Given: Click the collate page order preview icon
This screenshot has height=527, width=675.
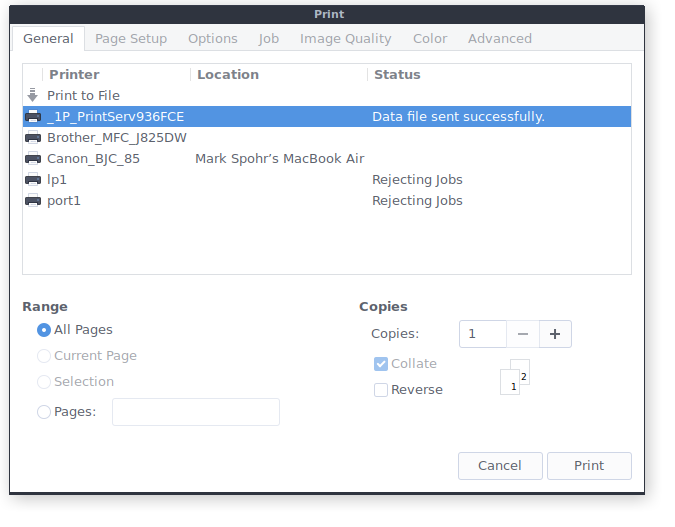Looking at the screenshot, I should (x=514, y=377).
